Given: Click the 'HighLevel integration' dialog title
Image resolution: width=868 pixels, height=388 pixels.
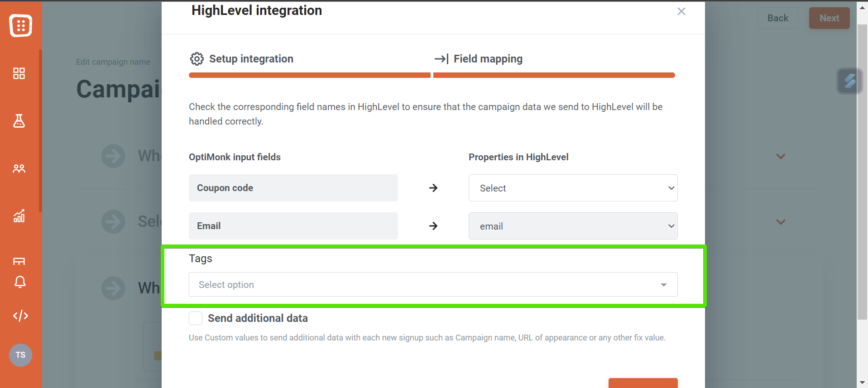Looking at the screenshot, I should (257, 10).
